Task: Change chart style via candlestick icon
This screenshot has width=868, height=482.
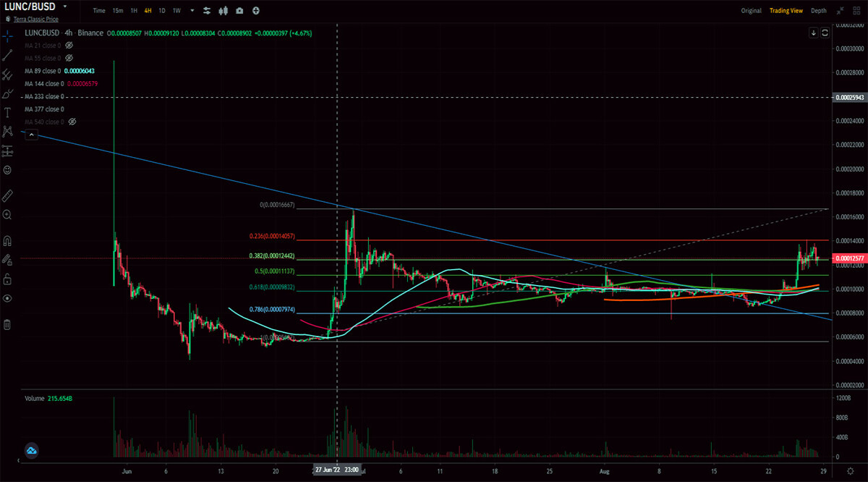Action: tap(224, 11)
